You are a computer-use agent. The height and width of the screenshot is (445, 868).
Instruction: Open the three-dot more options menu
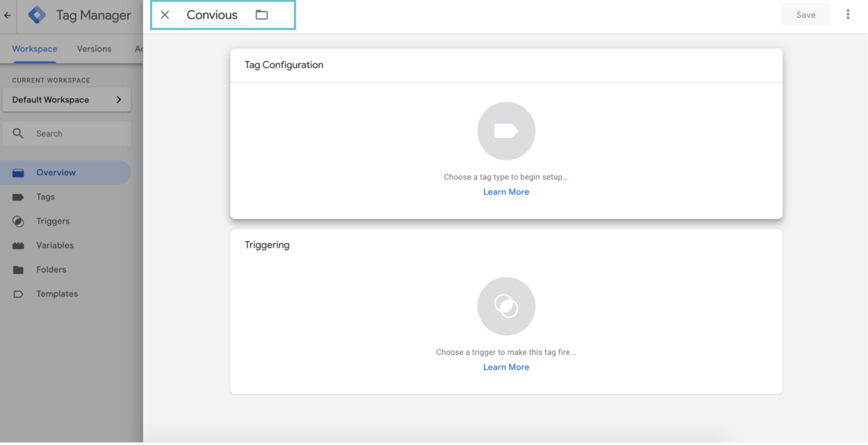coord(848,15)
